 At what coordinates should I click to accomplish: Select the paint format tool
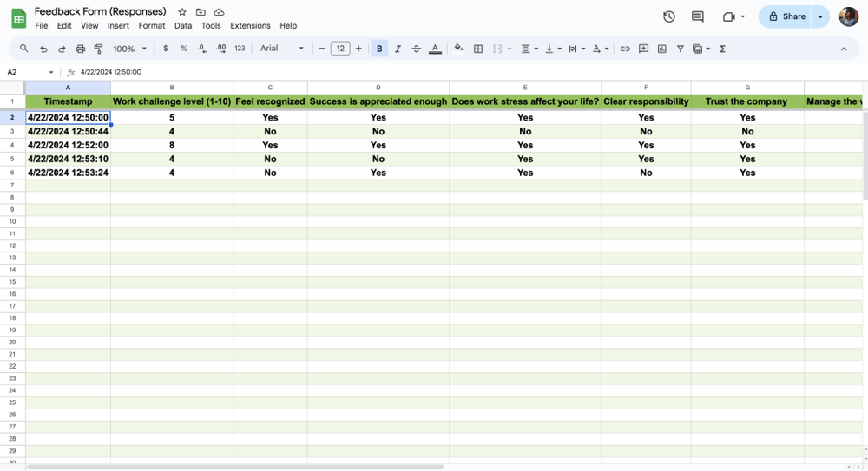pyautogui.click(x=99, y=49)
